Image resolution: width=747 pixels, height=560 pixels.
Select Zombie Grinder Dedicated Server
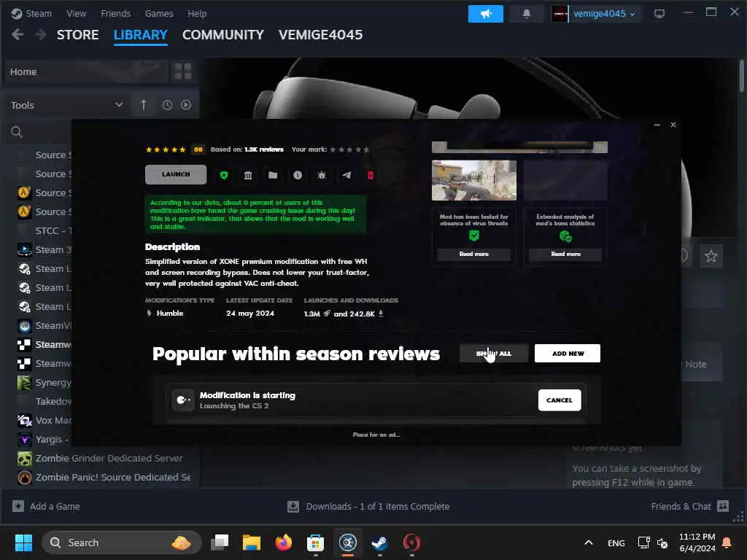[109, 458]
